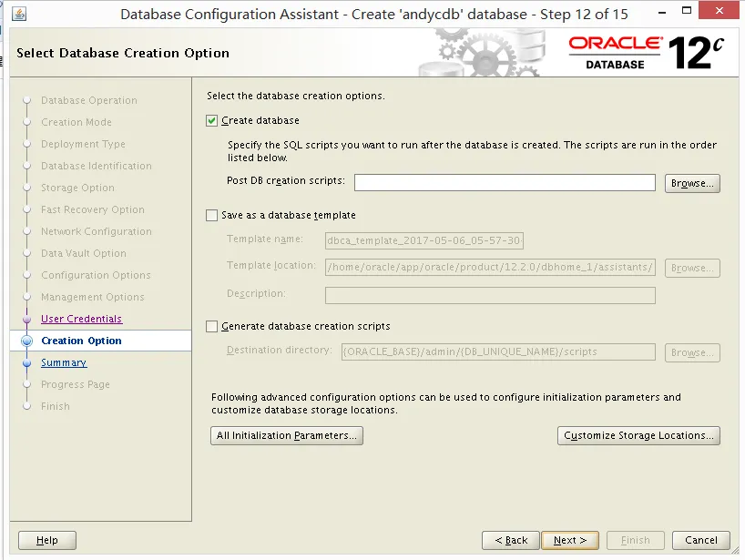
Task: Click the 'Template name:' label
Action: point(265,239)
